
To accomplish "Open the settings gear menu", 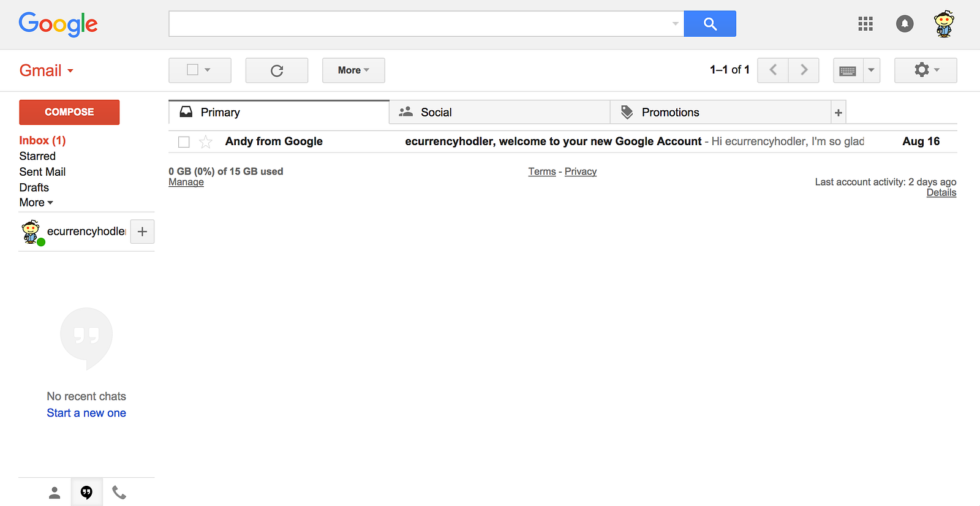I will pyautogui.click(x=925, y=70).
